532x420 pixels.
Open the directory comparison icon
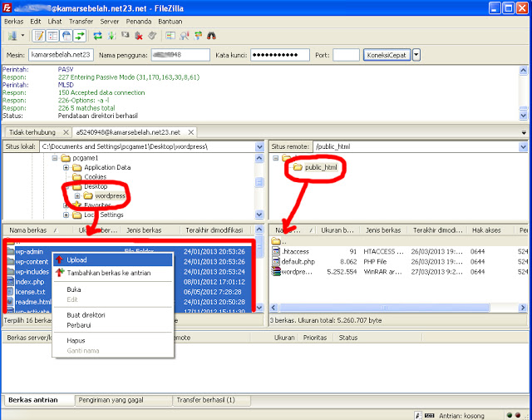(170, 36)
